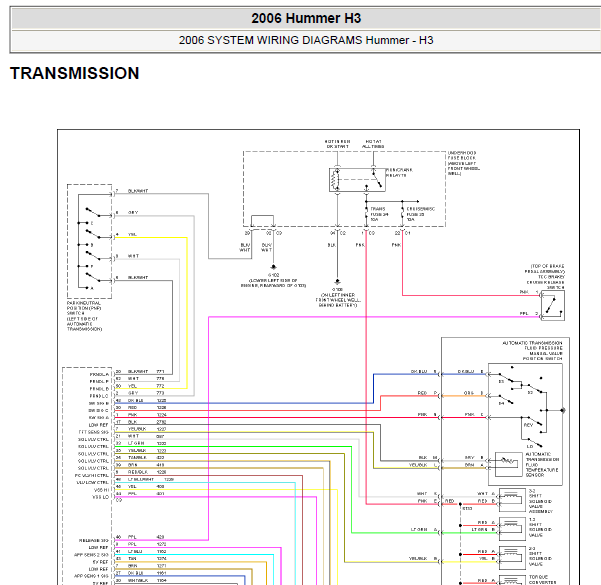This screenshot has height=585, width=601.
Task: Click the 'YEL/BLK L' connector label
Action: [x=423, y=465]
